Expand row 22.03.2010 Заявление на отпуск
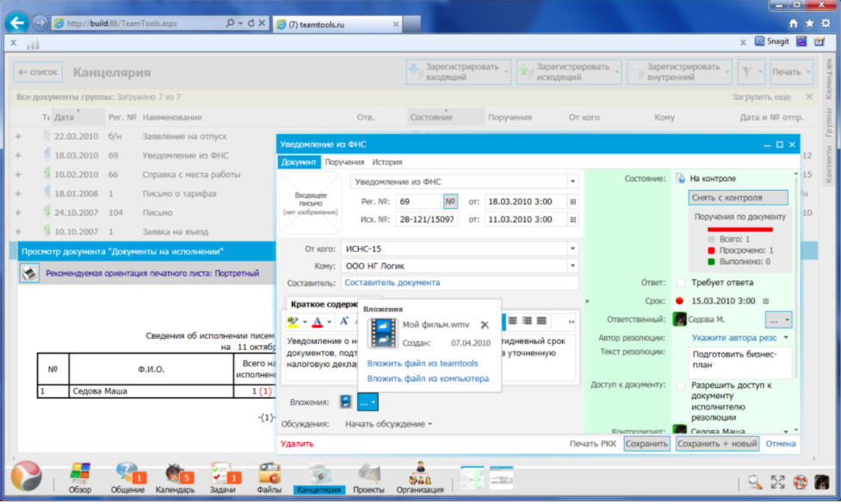841x504 pixels. click(x=18, y=136)
